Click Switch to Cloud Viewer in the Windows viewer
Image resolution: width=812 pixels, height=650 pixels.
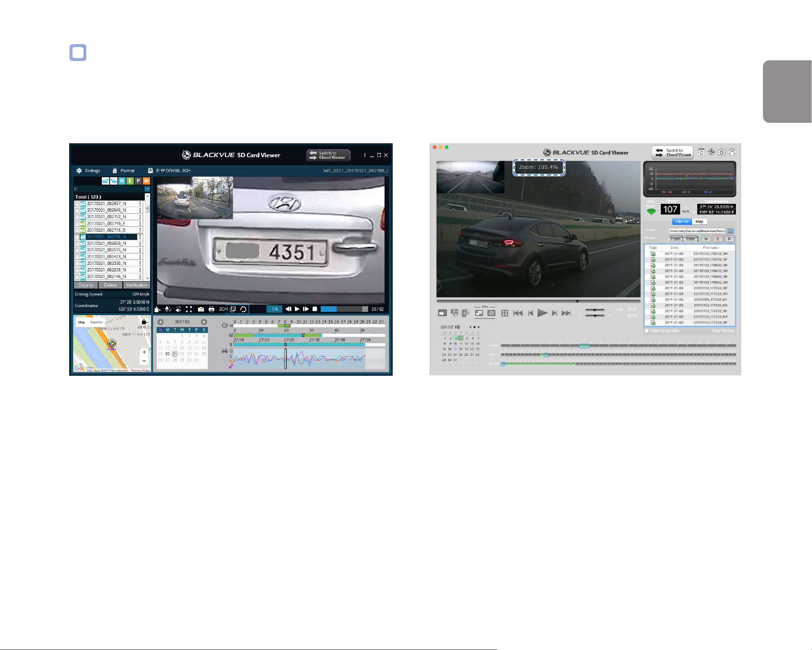click(328, 155)
